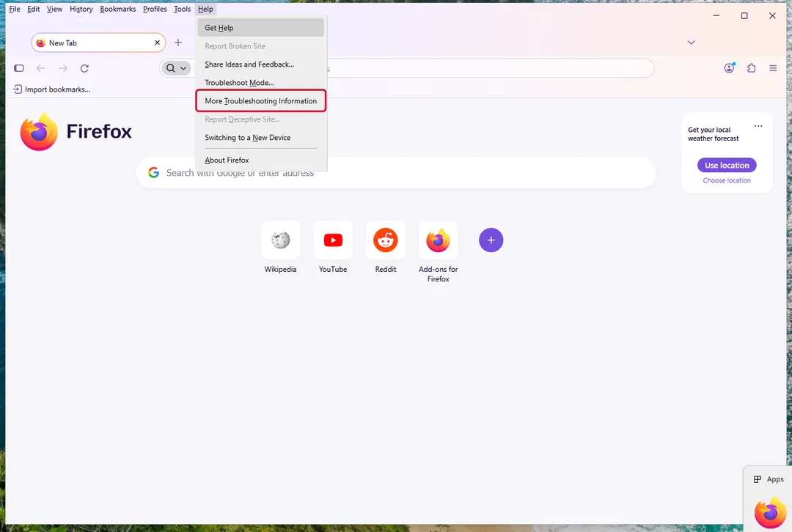
Task: Follow the Choose location link
Action: (x=727, y=180)
